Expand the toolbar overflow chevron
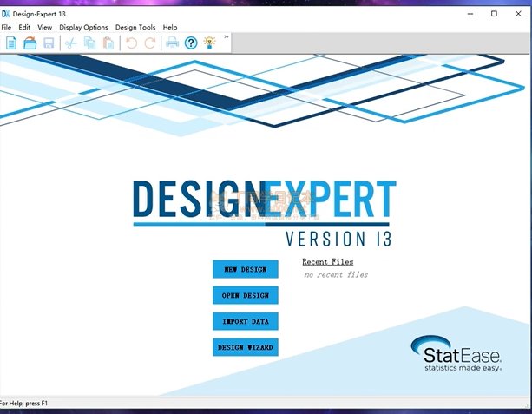Screen dimensions: 532x414 (x=227, y=37)
